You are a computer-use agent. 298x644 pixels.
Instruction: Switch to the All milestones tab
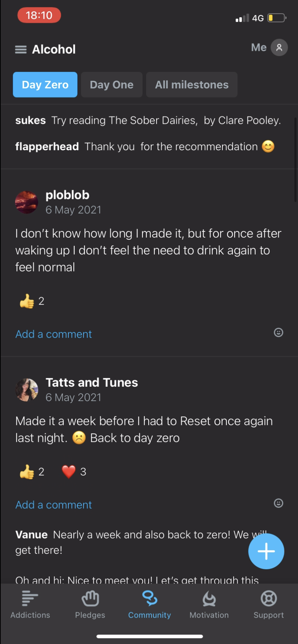tap(192, 84)
